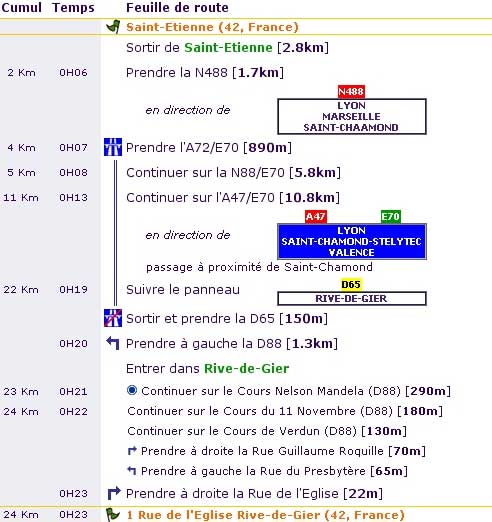Click the roundabout icon at Cours Nelson Mandela

132,390
